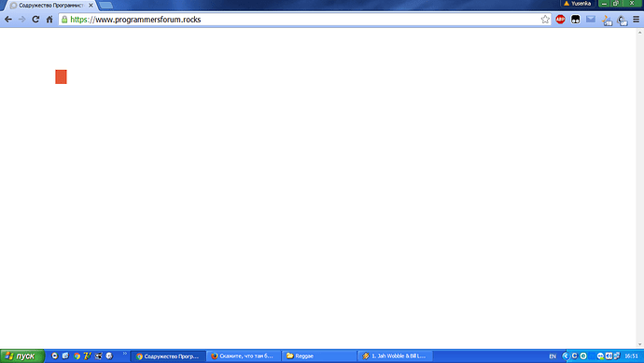
Task: Open the Yusenka profile switcher
Action: click(x=578, y=4)
